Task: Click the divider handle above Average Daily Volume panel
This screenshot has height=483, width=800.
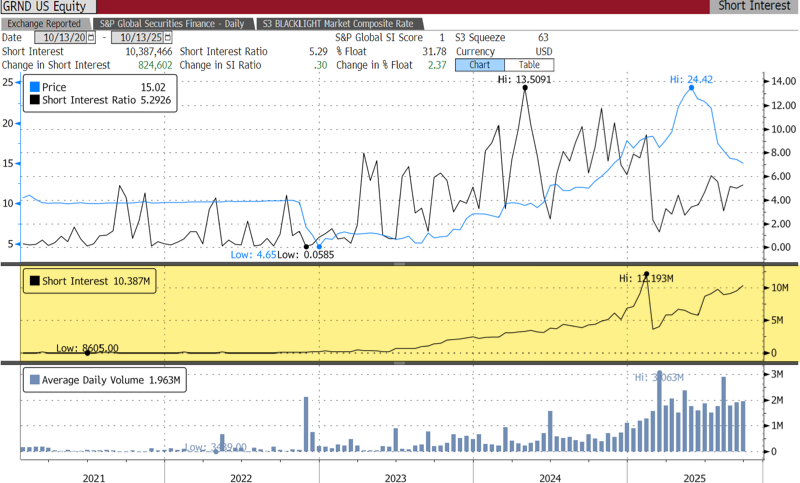Action: coord(398,362)
